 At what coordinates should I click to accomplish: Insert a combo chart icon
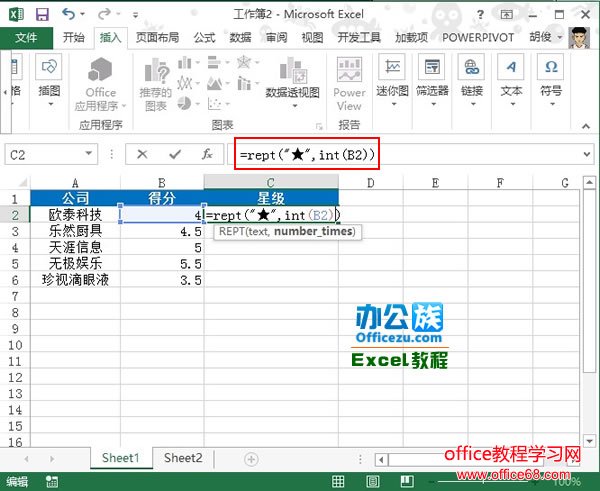point(244,83)
